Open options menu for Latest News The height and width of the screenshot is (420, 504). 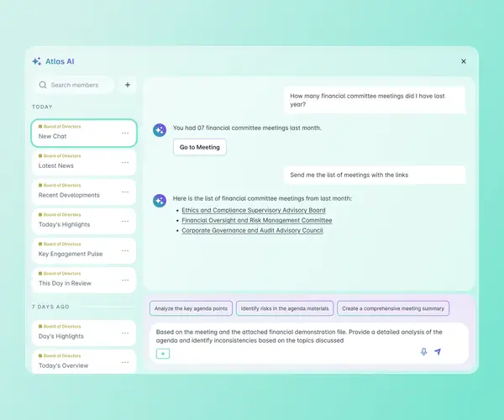click(x=125, y=163)
